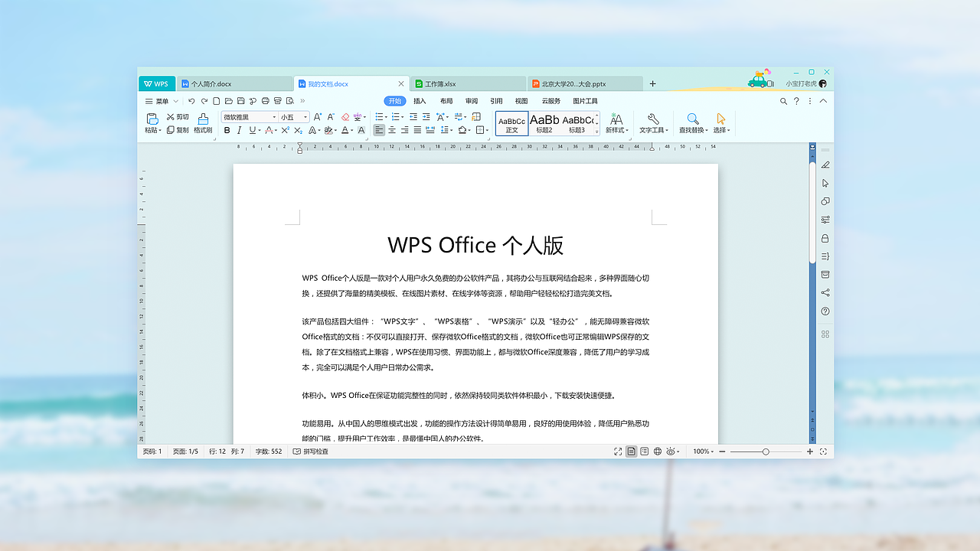Click the Open folder icon

pyautogui.click(x=228, y=101)
